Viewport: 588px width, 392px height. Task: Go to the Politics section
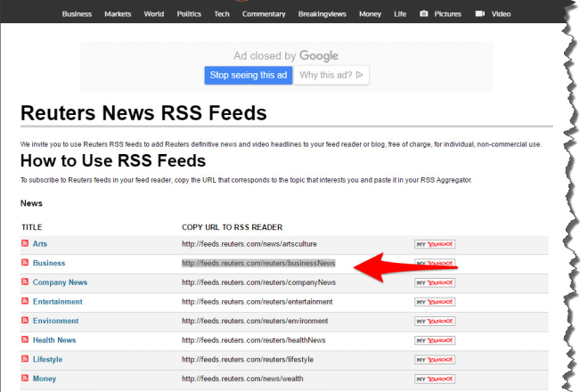point(189,14)
